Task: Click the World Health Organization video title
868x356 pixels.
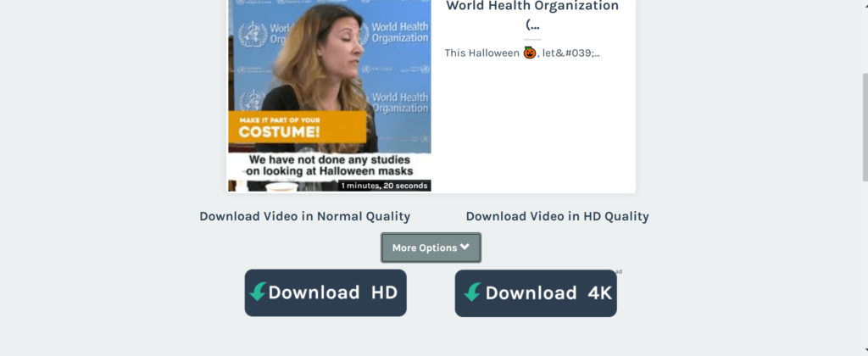Action: tap(532, 15)
